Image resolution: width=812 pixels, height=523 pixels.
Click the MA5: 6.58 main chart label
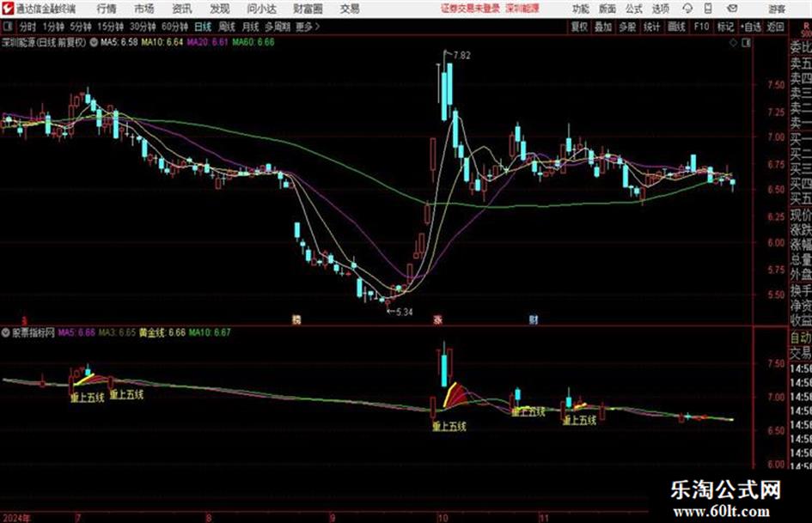(119, 42)
